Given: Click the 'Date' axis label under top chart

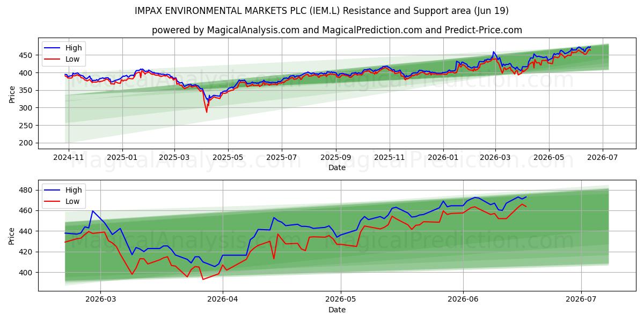Looking at the screenshot, I should 337,168.
